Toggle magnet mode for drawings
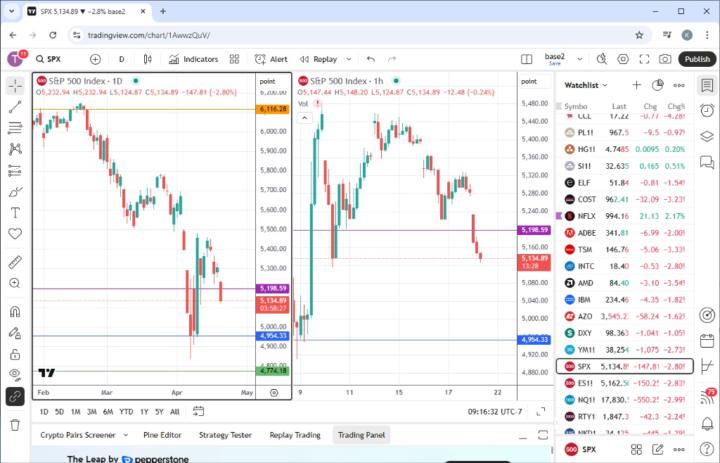This screenshot has width=720, height=463. point(15,311)
